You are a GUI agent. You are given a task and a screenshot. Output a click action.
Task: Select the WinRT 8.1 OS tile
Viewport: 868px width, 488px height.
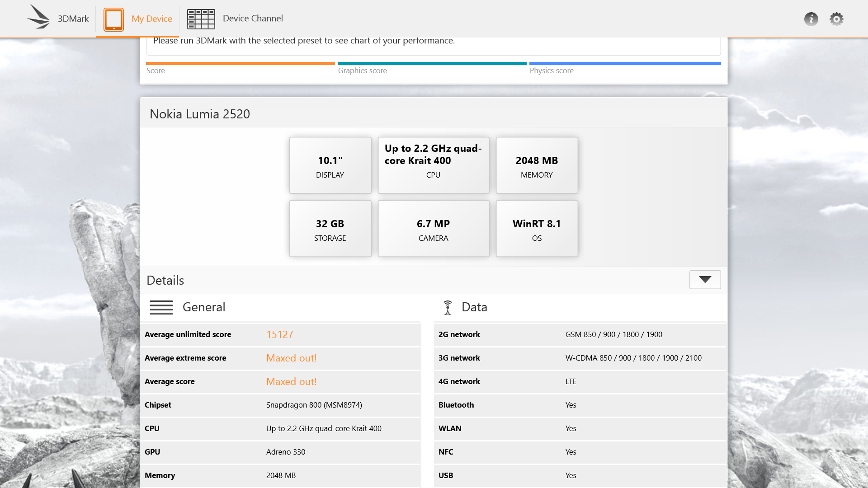point(537,229)
